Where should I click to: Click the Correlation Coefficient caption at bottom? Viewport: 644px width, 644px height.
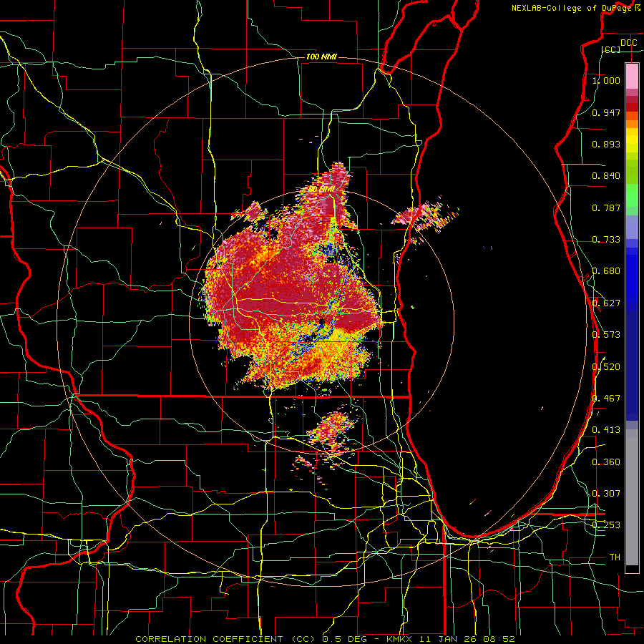[x=325, y=639]
